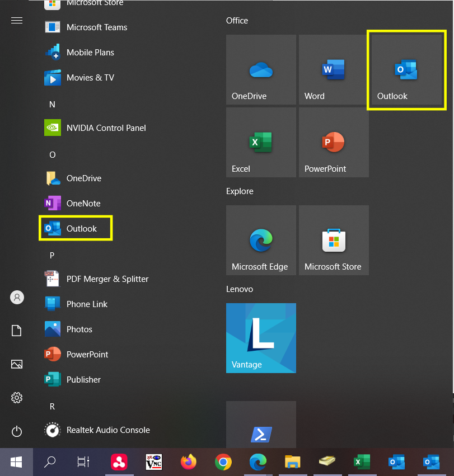Click the letter N section header
Viewport: 454px width, 476px height.
click(52, 105)
